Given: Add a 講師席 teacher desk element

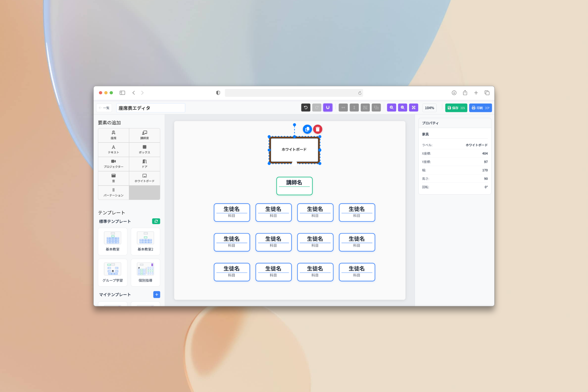Looking at the screenshot, I should (x=145, y=135).
